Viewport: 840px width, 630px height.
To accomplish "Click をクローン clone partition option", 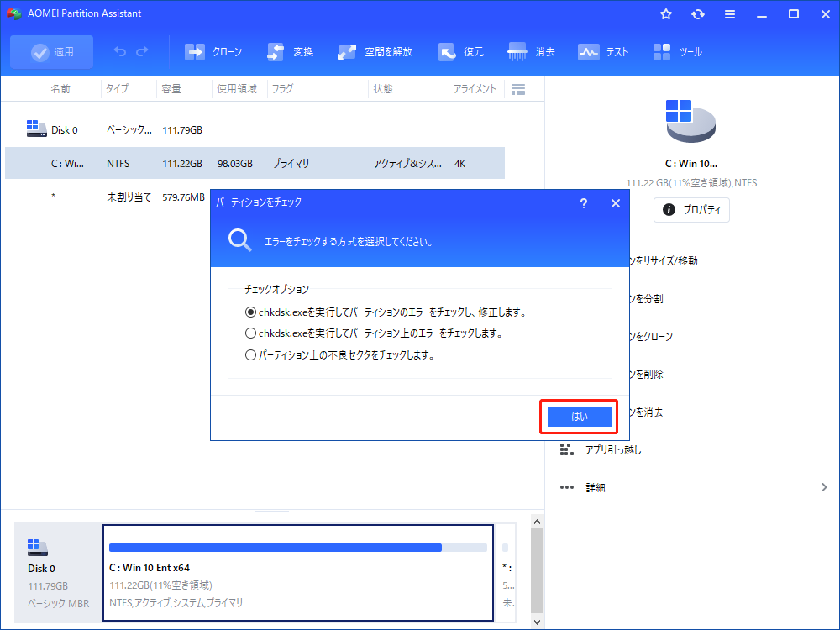I will click(x=652, y=337).
